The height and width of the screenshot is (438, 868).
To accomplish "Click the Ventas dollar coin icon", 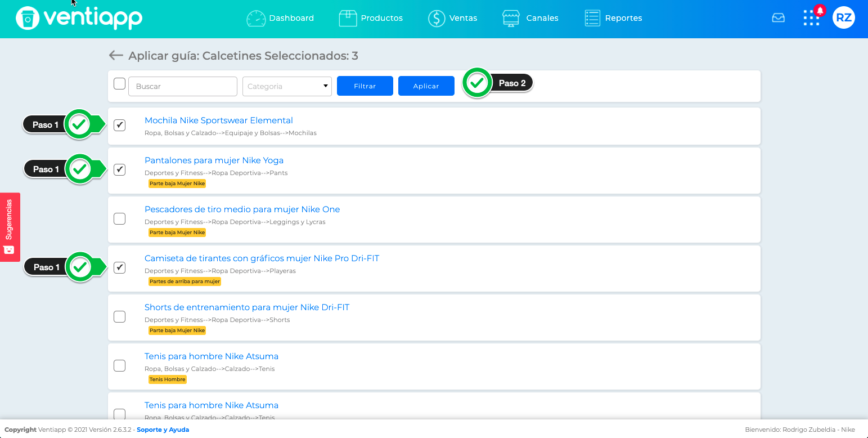I will (437, 18).
